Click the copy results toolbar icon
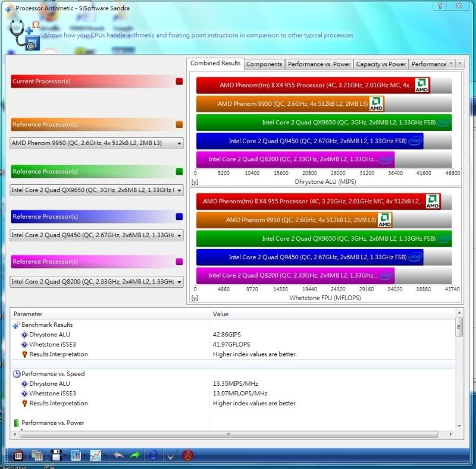This screenshot has width=476, height=469. [37, 455]
